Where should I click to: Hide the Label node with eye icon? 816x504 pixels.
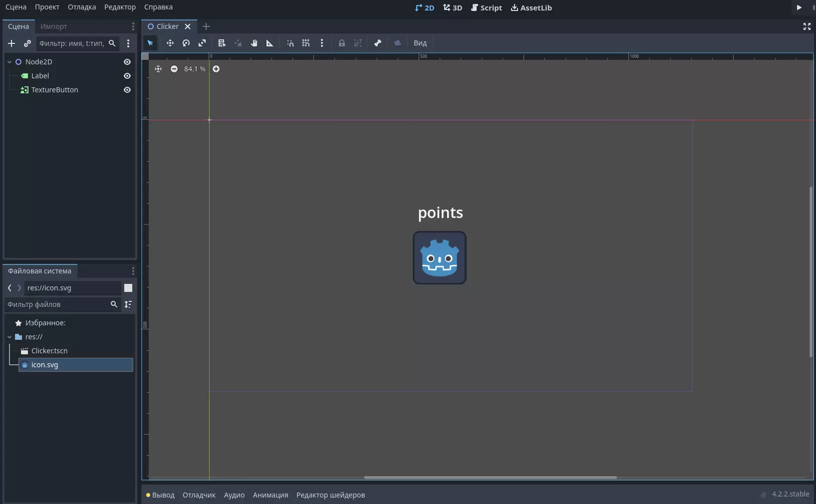[127, 76]
